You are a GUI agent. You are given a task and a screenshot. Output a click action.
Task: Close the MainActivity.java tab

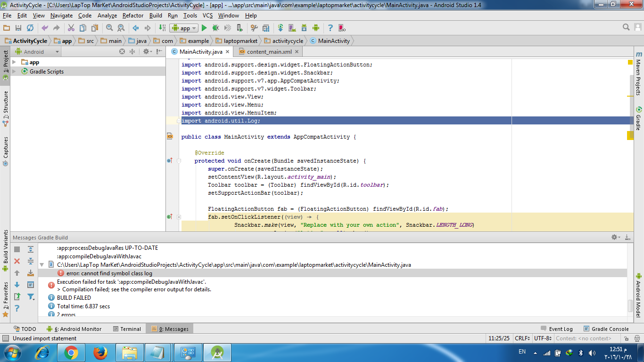pos(227,52)
